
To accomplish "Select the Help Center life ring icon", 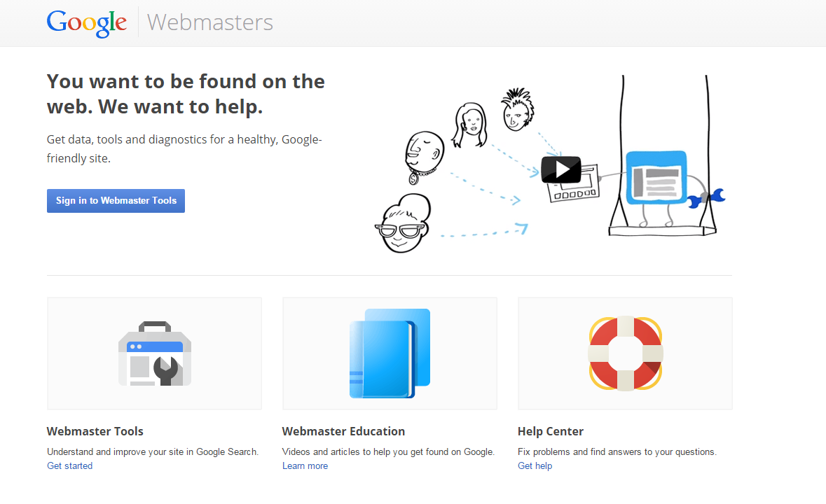I will 625,353.
